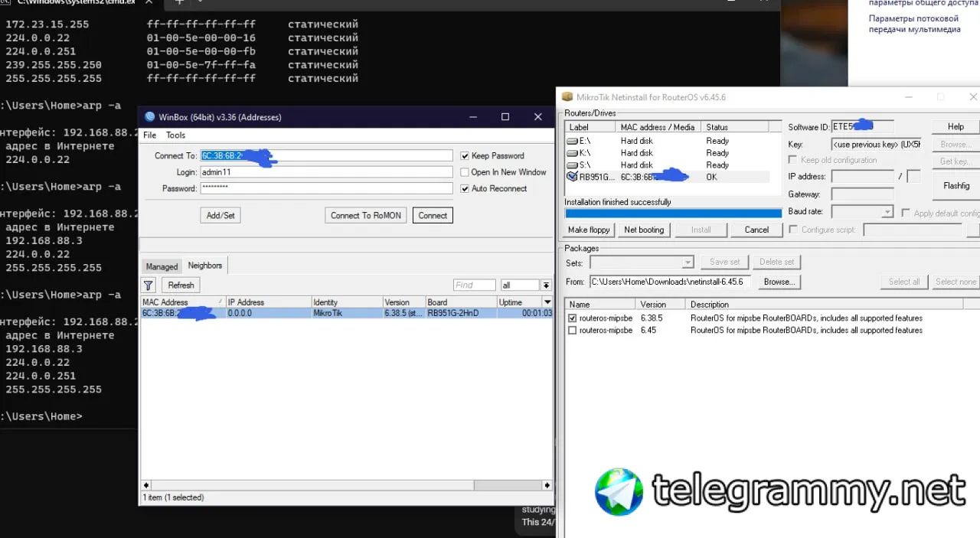The image size is (980, 538).
Task: Toggle Keep old configuration checkbox
Action: click(793, 160)
